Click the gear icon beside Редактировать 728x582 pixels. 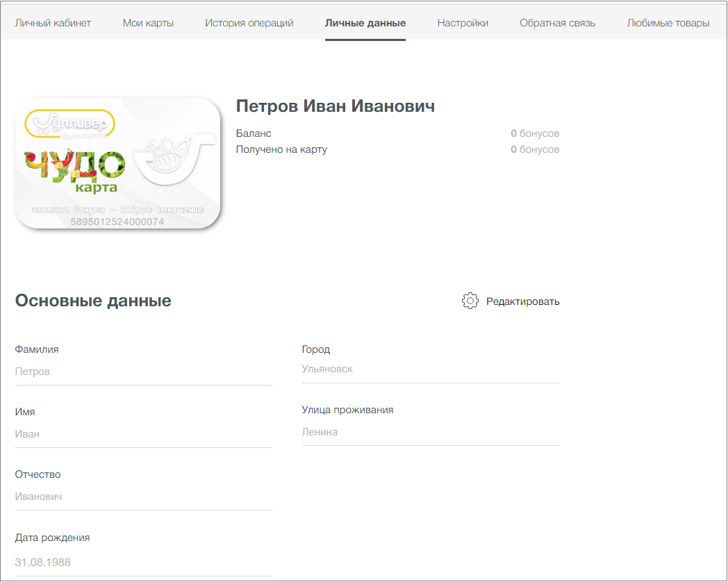click(x=470, y=301)
